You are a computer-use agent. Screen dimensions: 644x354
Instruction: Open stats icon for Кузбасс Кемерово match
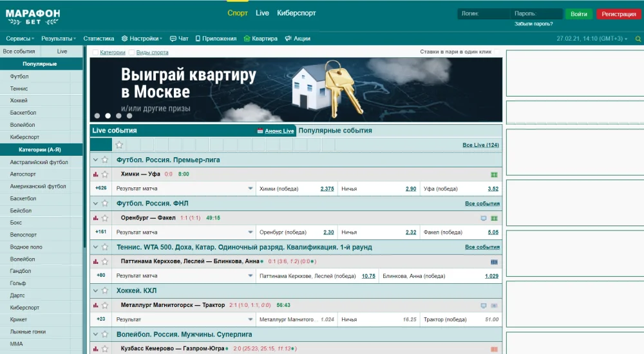point(96,349)
